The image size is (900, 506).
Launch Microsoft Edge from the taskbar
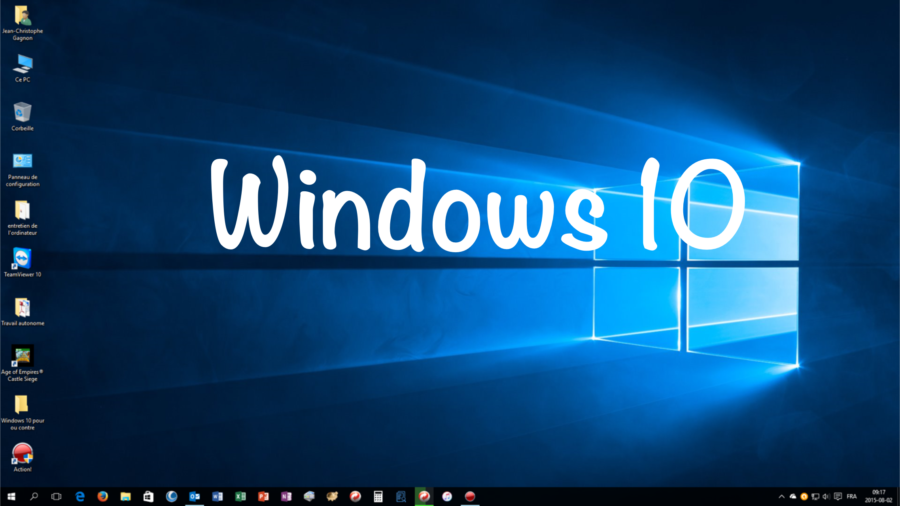point(80,496)
